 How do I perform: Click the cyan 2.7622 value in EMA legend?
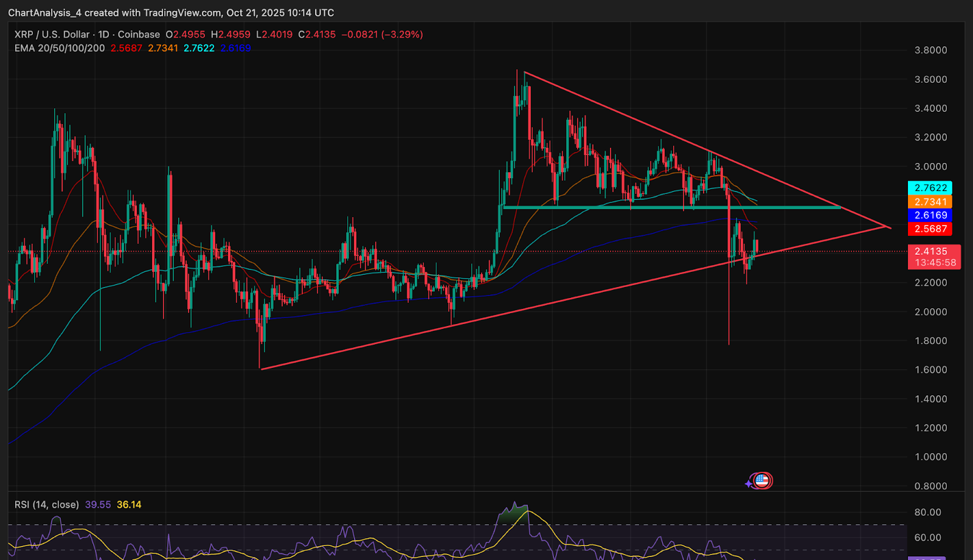(x=199, y=48)
